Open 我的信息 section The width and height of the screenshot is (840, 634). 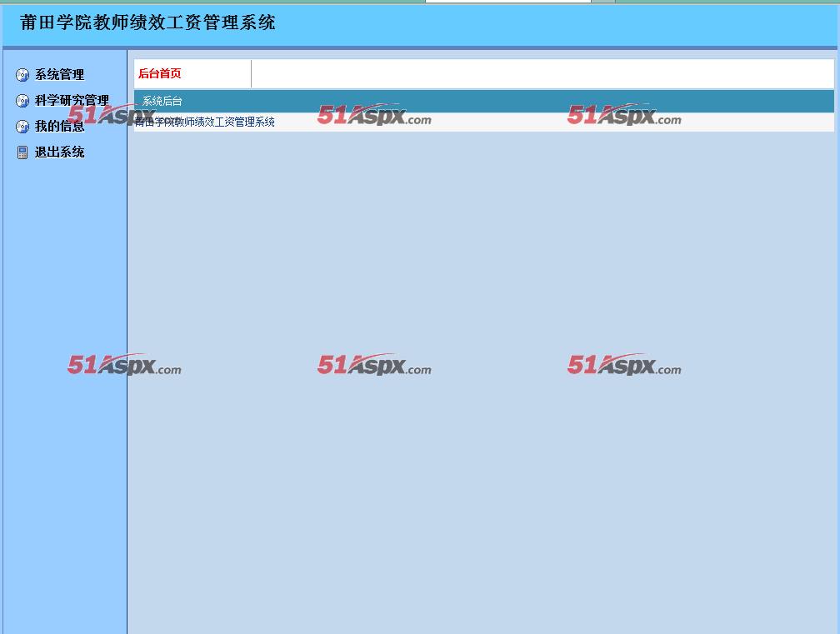[59, 127]
